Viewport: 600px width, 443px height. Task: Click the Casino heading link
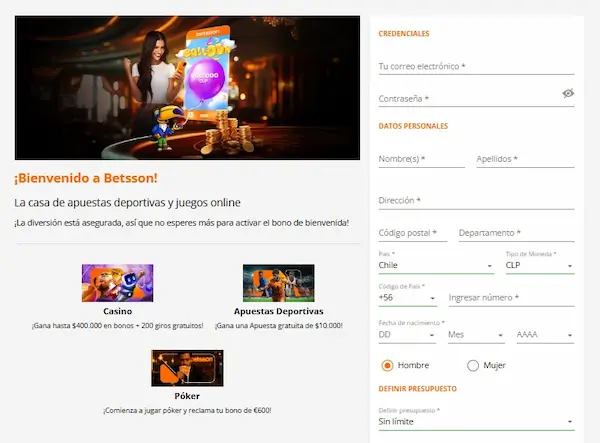pos(117,311)
